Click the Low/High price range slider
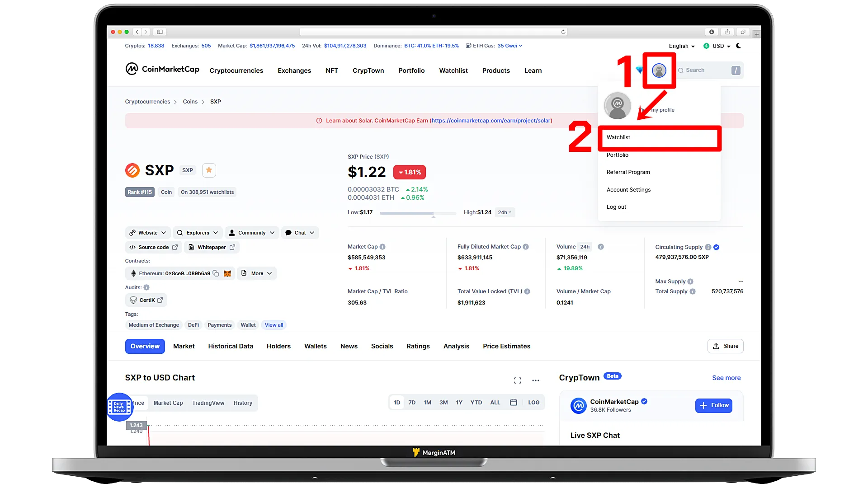The height and width of the screenshot is (488, 868). [418, 213]
